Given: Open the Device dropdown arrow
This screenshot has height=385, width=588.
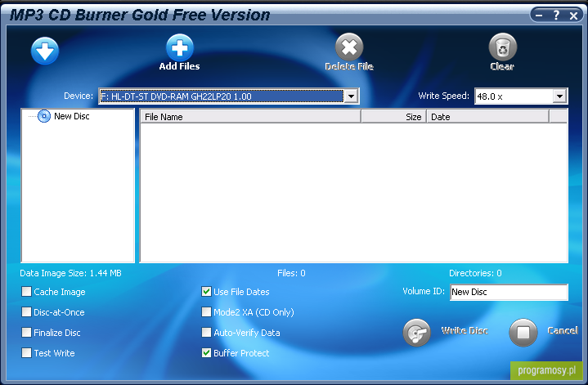Looking at the screenshot, I should point(351,96).
